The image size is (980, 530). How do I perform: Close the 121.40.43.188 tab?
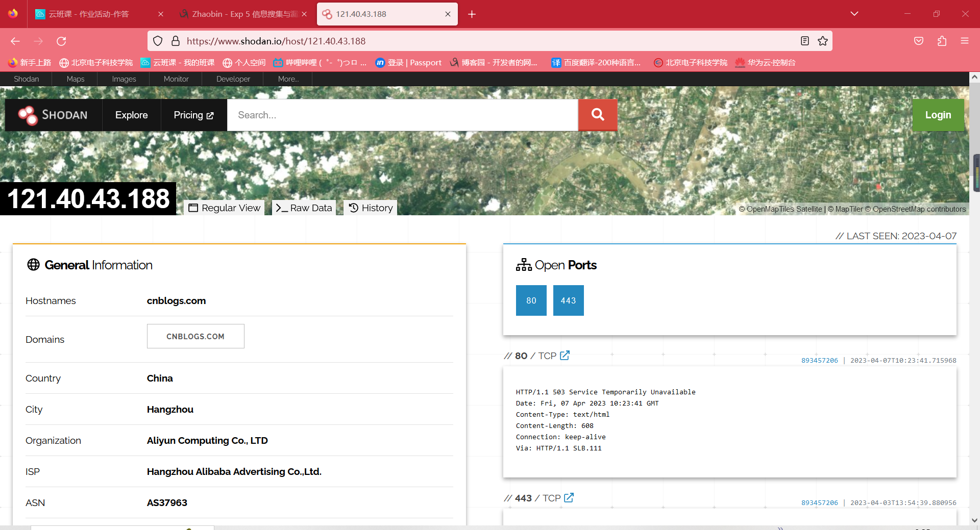(448, 14)
